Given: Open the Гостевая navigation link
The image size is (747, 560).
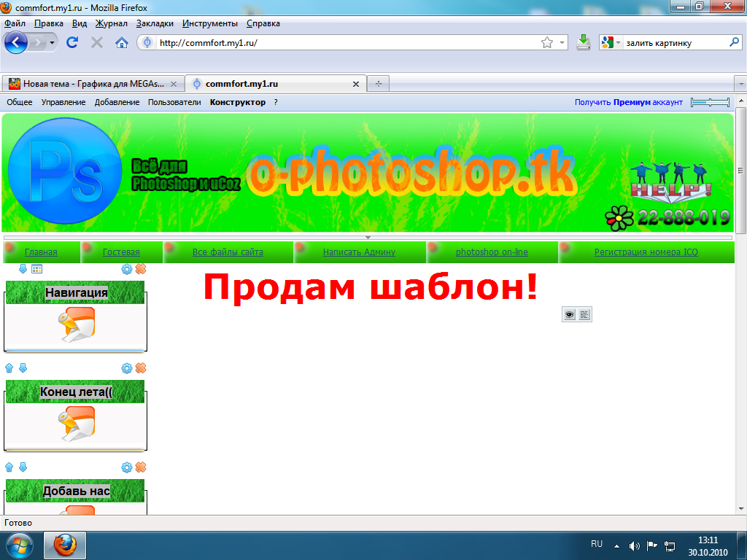Looking at the screenshot, I should pos(121,252).
